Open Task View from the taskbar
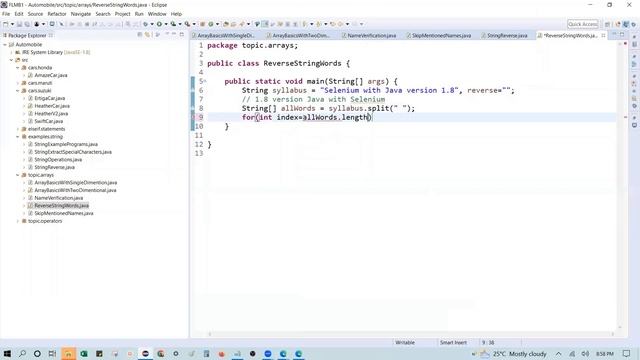640x360 pixels. 52,353
